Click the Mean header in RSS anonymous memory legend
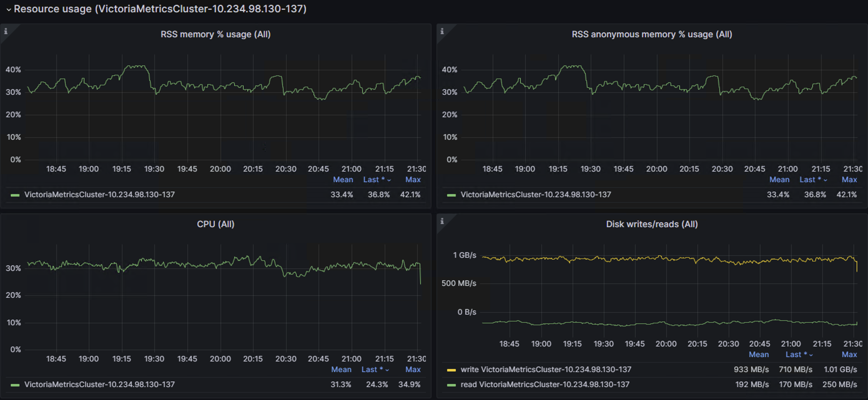 779,179
